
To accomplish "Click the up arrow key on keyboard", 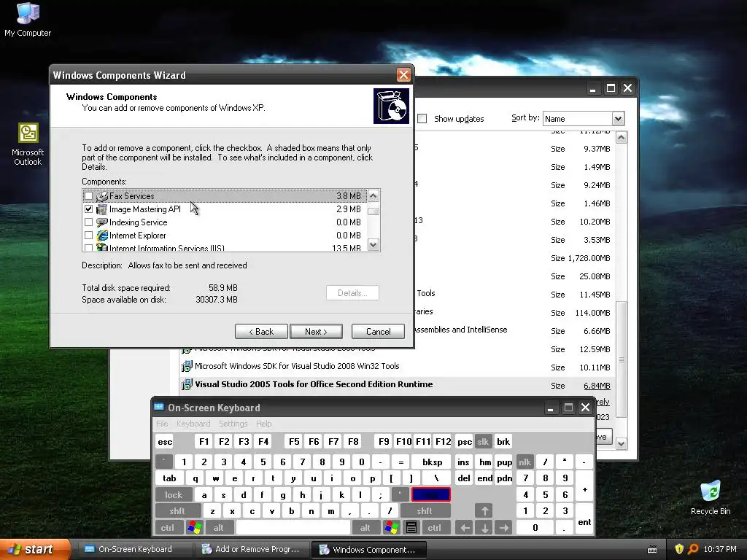I will (484, 511).
